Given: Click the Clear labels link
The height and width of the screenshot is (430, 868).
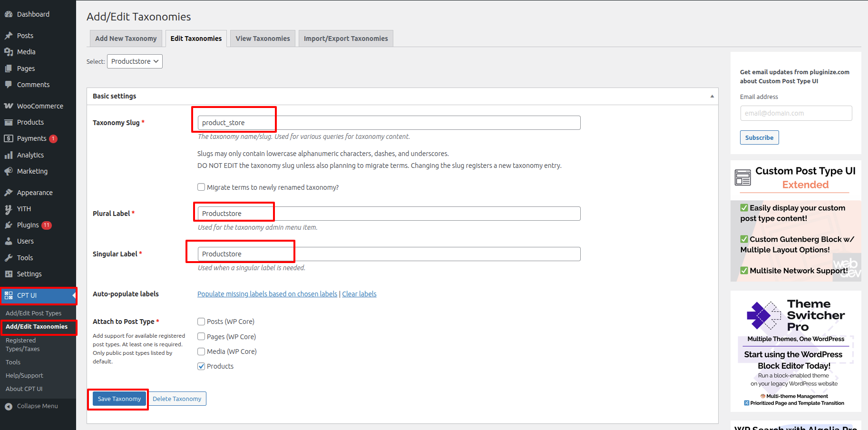Looking at the screenshot, I should pos(359,294).
